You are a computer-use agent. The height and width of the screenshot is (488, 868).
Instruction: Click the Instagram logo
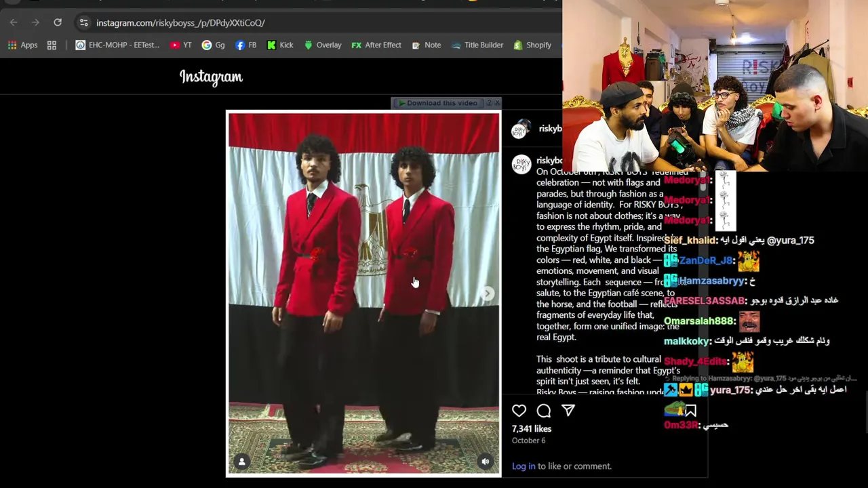(x=211, y=77)
